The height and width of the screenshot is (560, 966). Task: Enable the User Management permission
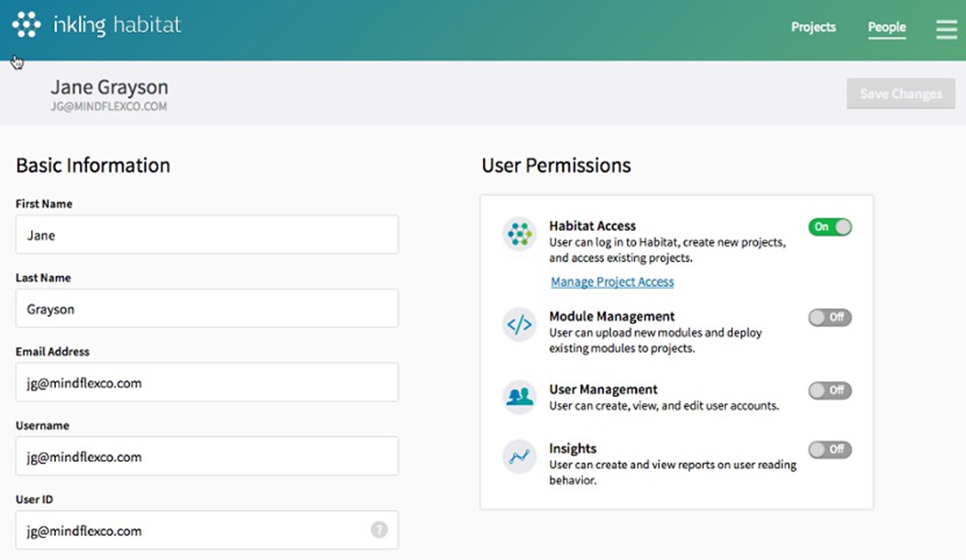point(829,390)
